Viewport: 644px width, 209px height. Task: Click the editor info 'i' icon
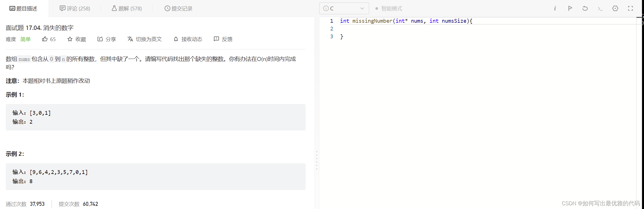[x=555, y=9]
